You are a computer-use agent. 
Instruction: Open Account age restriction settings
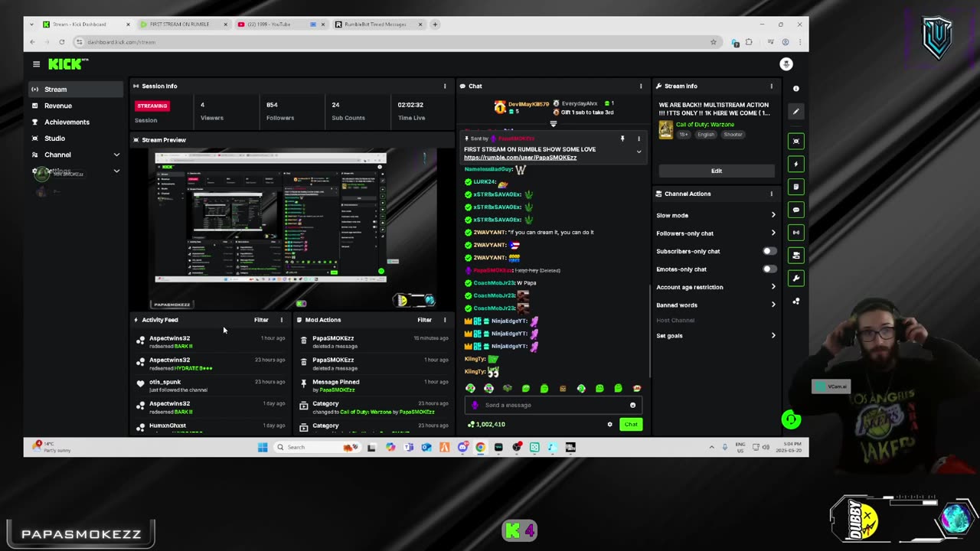coord(716,287)
